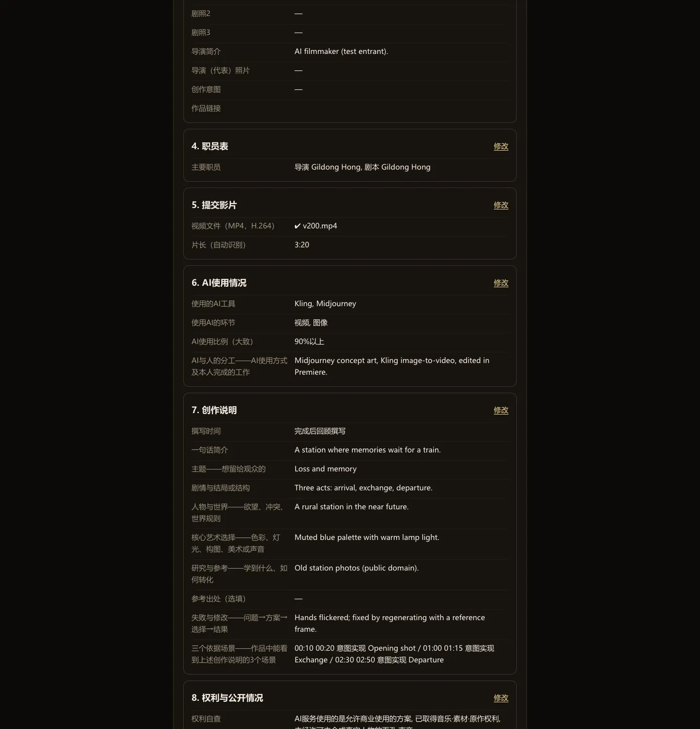
Task: Click the Loss and memory theme text
Action: [326, 469]
